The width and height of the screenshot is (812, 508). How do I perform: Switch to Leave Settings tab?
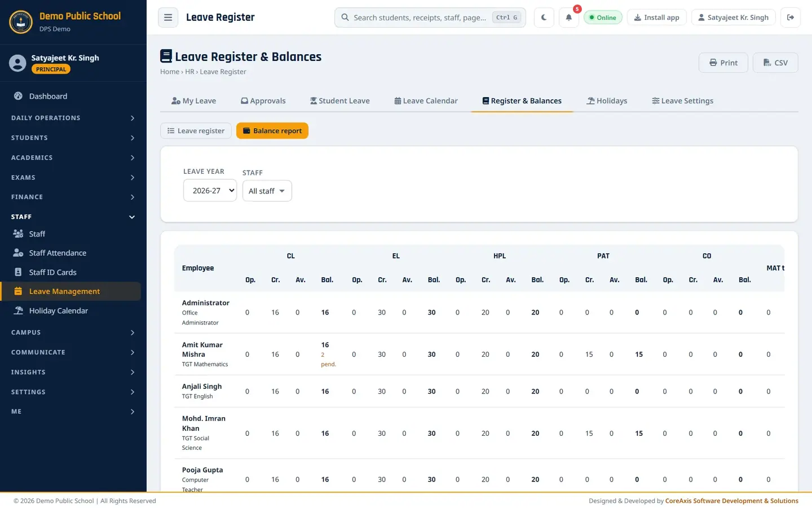click(682, 101)
